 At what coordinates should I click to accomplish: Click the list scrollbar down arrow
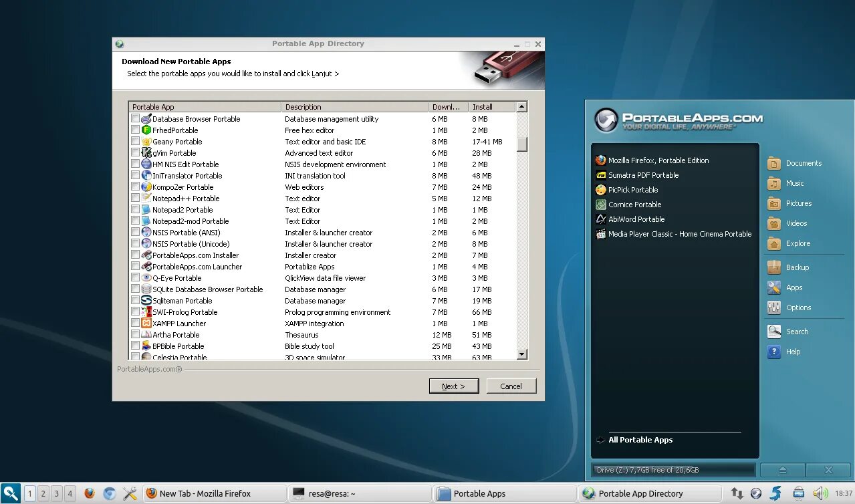[522, 354]
